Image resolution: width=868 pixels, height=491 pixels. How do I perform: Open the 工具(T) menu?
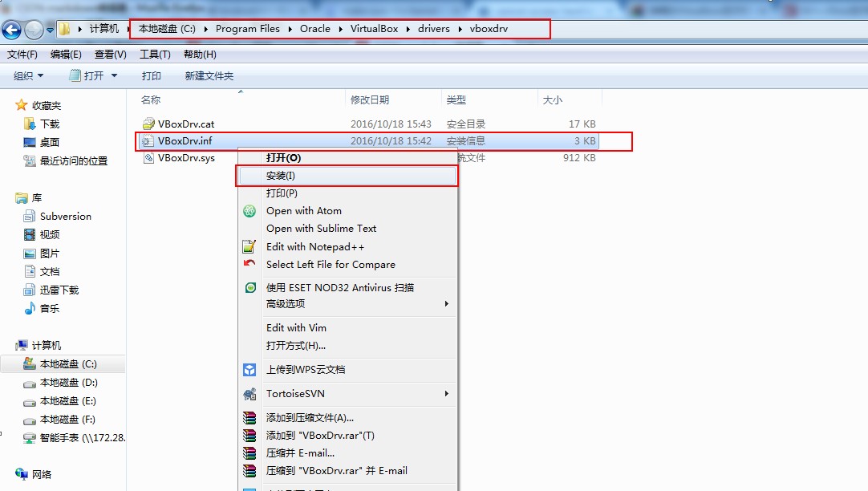tap(155, 55)
